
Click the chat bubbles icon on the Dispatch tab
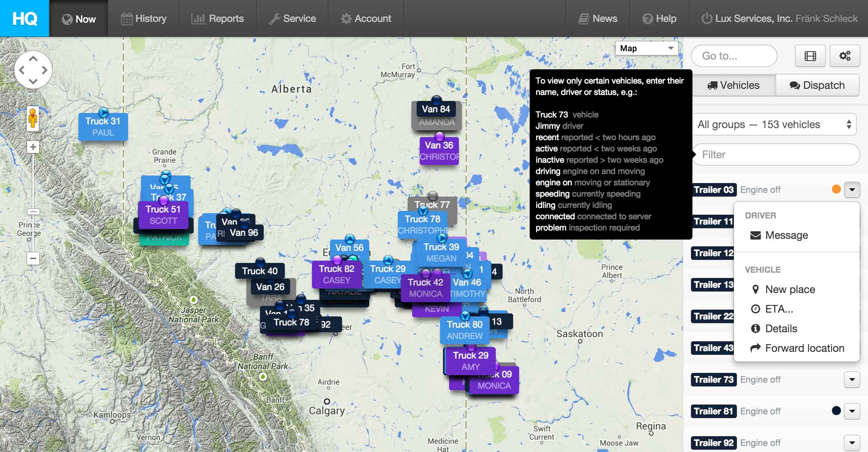pos(794,85)
